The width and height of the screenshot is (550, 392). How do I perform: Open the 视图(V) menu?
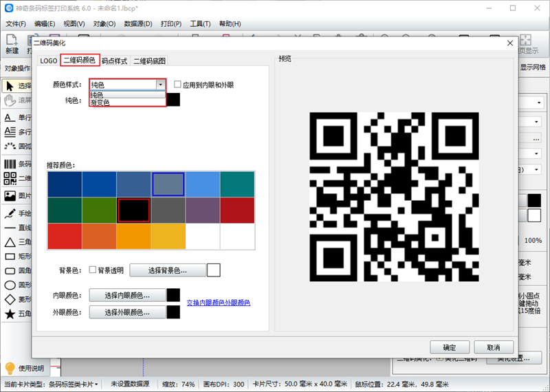coord(74,24)
